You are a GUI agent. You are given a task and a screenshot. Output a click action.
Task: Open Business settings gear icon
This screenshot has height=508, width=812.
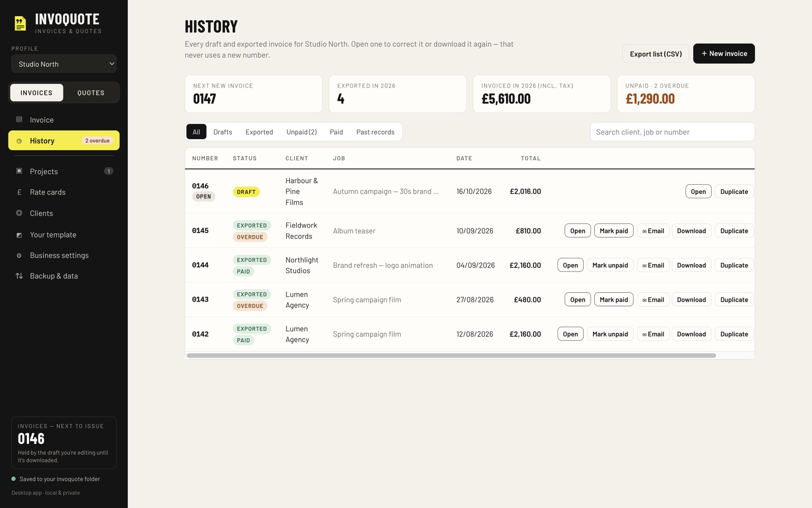point(19,256)
